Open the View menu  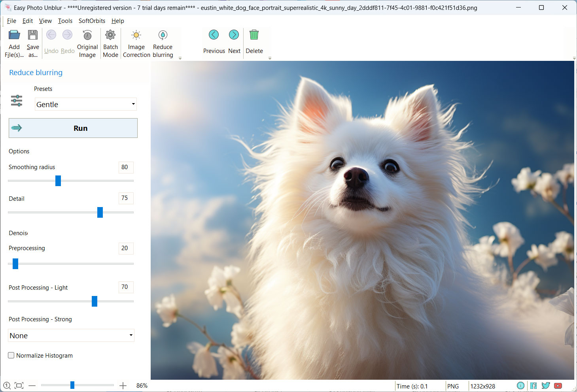tap(45, 21)
